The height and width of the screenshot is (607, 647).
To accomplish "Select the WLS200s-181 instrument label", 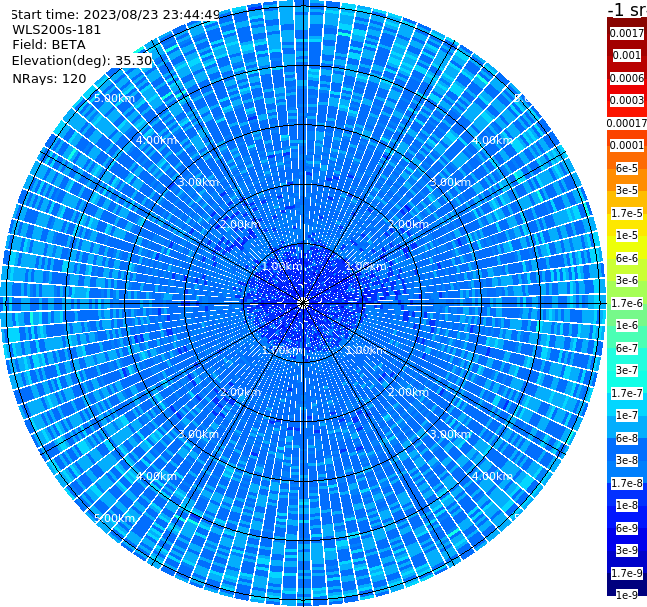I will click(57, 30).
